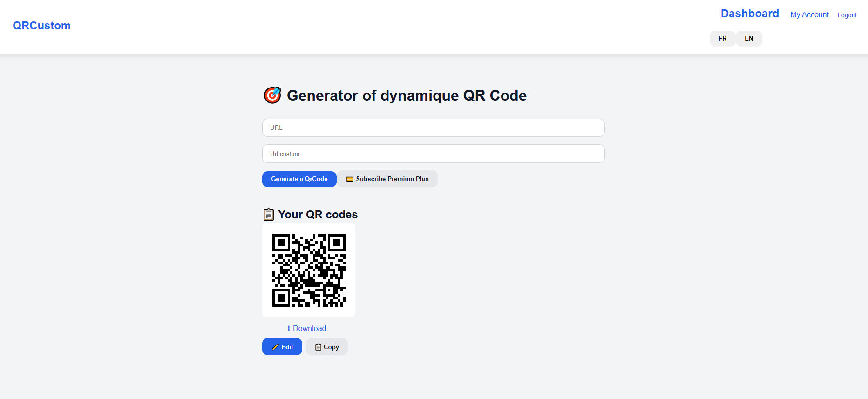Open My Account page

click(809, 14)
